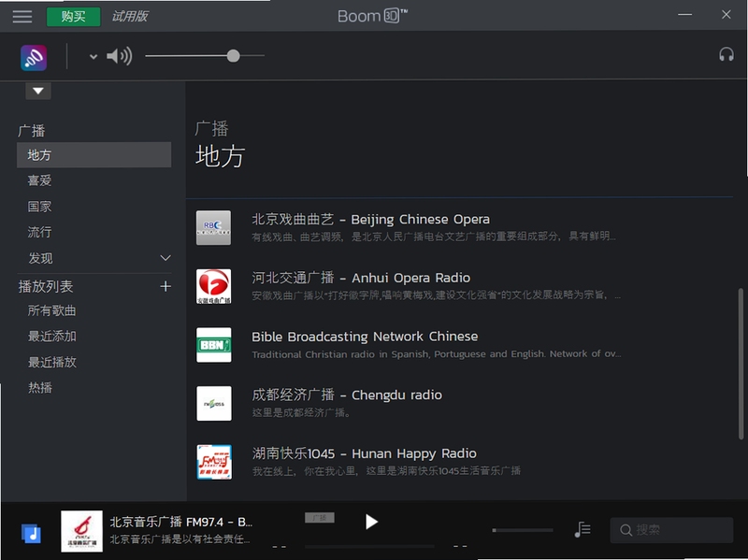Click the blue music note icon in player bar
Viewport: 748px width, 560px height.
coord(31,533)
